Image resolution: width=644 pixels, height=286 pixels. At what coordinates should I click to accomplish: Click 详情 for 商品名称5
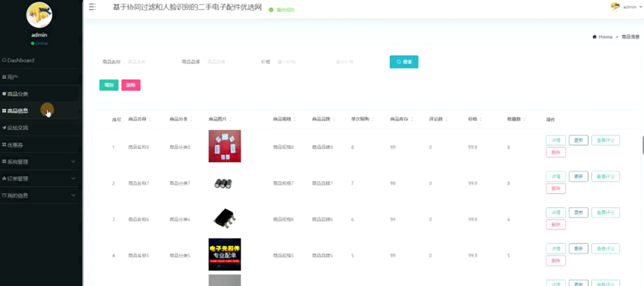coord(555,249)
